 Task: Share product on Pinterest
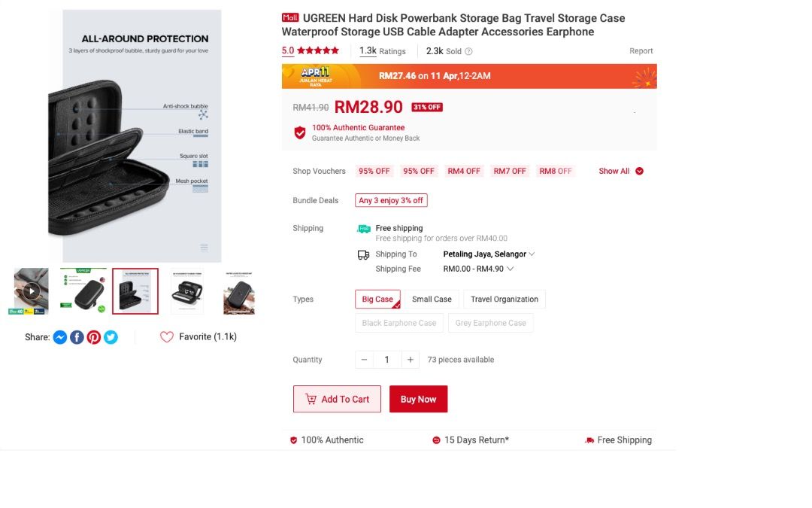click(x=94, y=337)
